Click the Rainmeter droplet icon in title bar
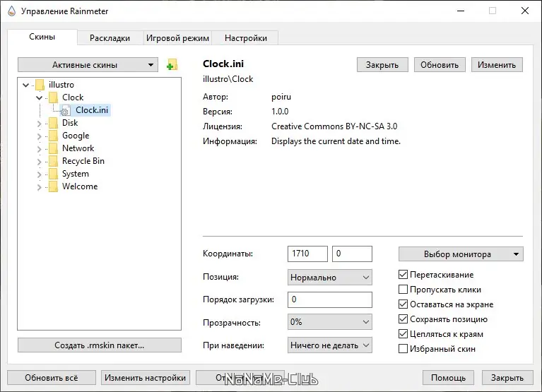This screenshot has width=542, height=392. coord(11,11)
